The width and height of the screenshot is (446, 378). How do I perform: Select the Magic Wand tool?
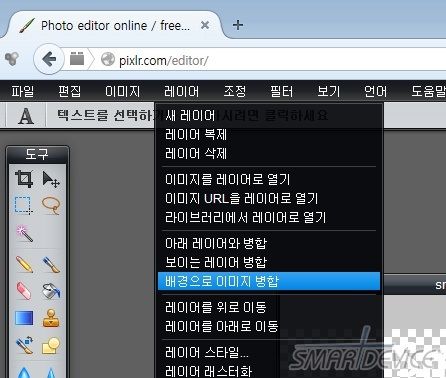24,233
